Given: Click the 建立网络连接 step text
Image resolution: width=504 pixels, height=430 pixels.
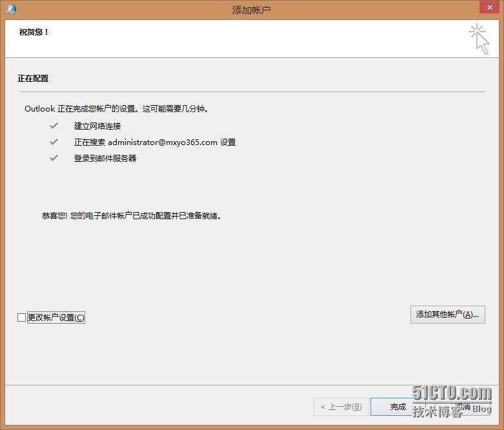Looking at the screenshot, I should coord(97,126).
